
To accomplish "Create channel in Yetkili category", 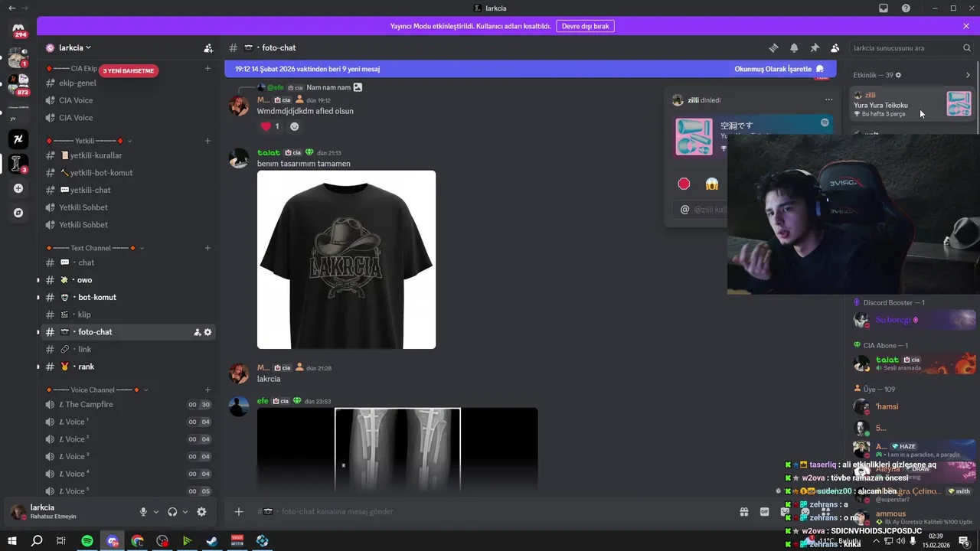I will coord(207,141).
